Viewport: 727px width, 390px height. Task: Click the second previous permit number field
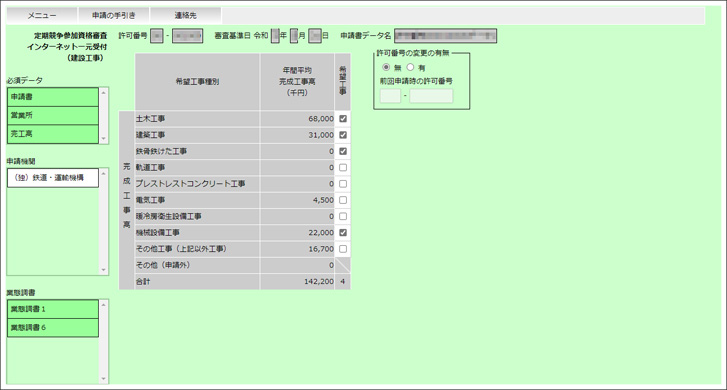click(x=431, y=96)
